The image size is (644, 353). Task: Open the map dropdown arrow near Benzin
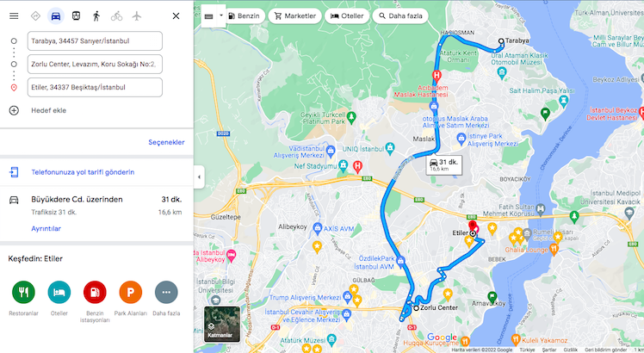coord(221,15)
